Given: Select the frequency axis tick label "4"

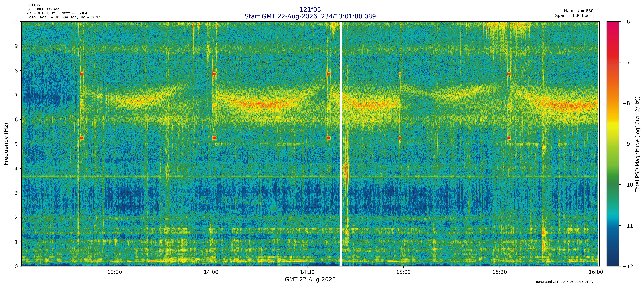Looking at the screenshot, I should click(x=16, y=168).
